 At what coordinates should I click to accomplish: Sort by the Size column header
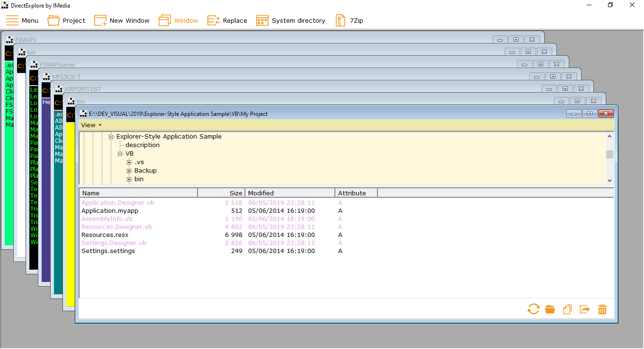pyautogui.click(x=221, y=193)
